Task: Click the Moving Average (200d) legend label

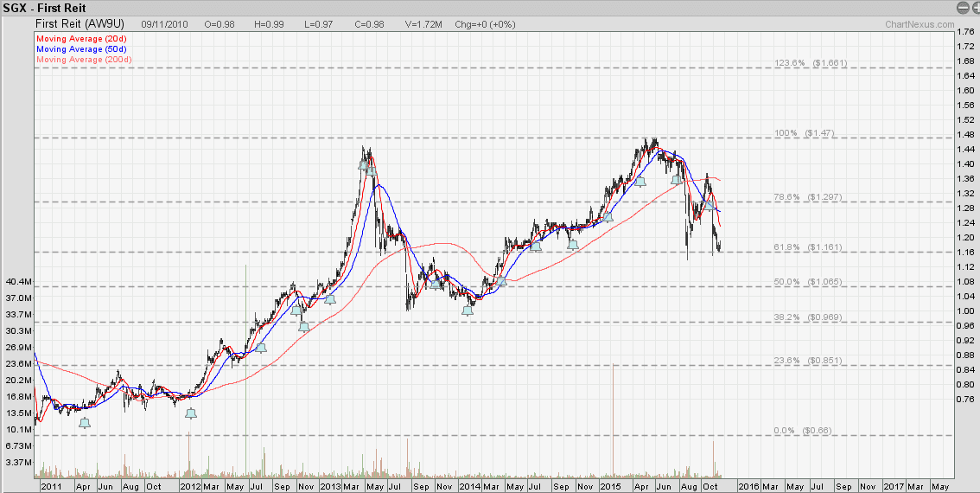Action: click(x=85, y=60)
